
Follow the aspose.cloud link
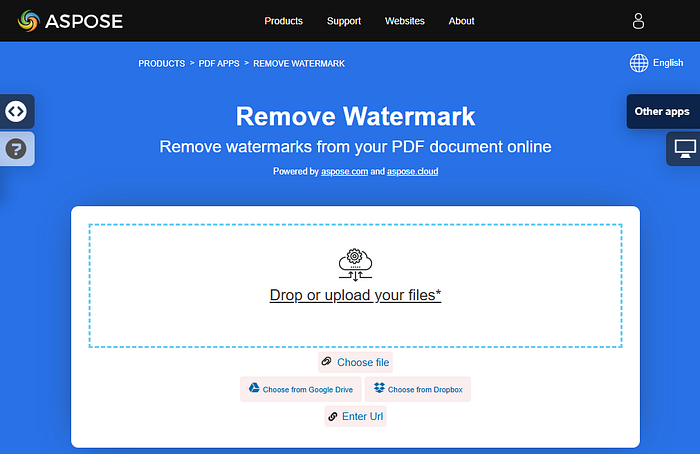point(412,171)
